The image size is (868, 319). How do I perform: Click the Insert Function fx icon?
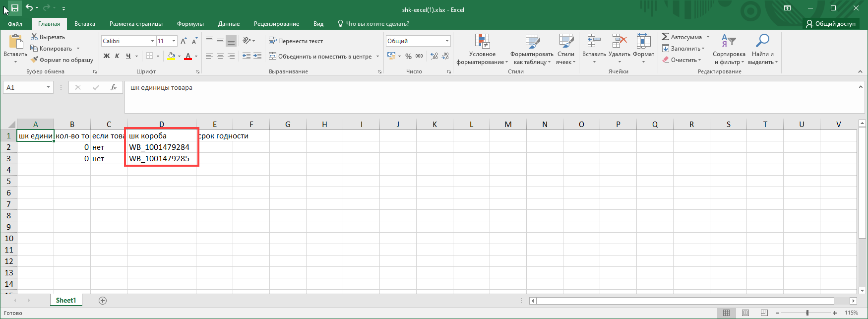(114, 87)
